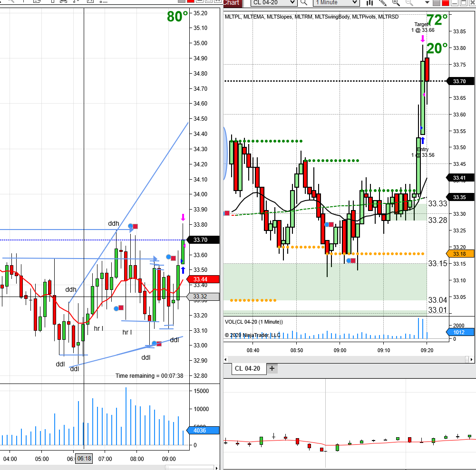This screenshot has height=470, width=476.
Task: Click the blue entry arrow on right chart
Action: point(423,141)
